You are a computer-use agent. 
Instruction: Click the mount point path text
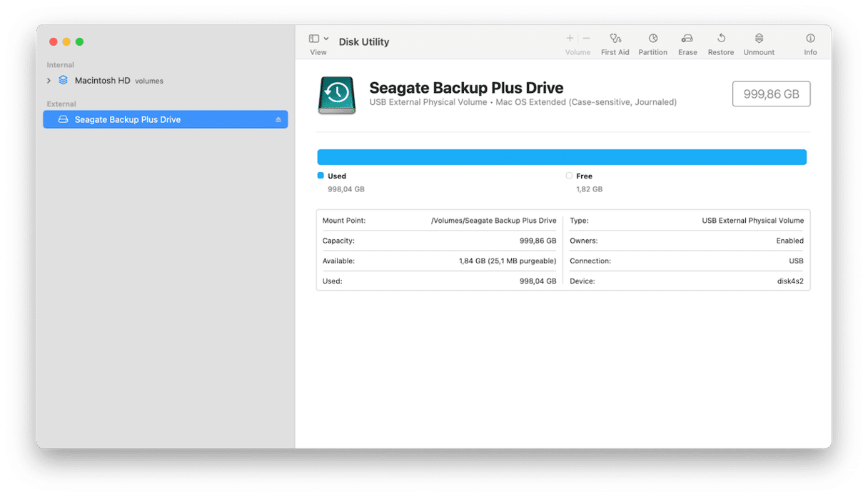(494, 221)
